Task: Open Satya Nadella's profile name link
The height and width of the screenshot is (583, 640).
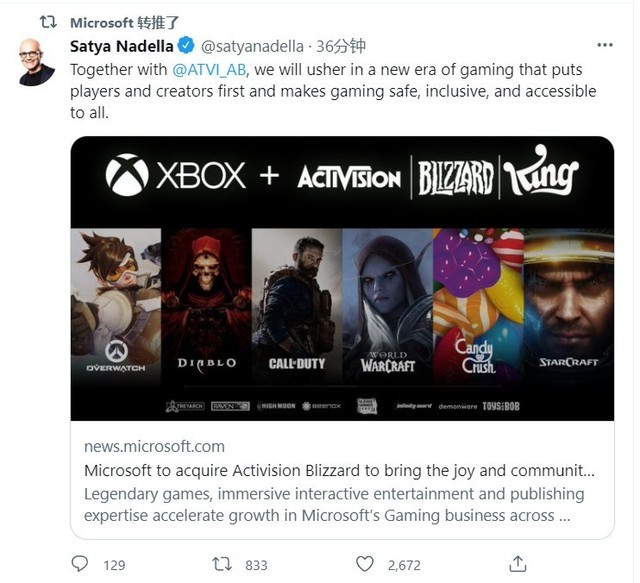Action: click(122, 46)
